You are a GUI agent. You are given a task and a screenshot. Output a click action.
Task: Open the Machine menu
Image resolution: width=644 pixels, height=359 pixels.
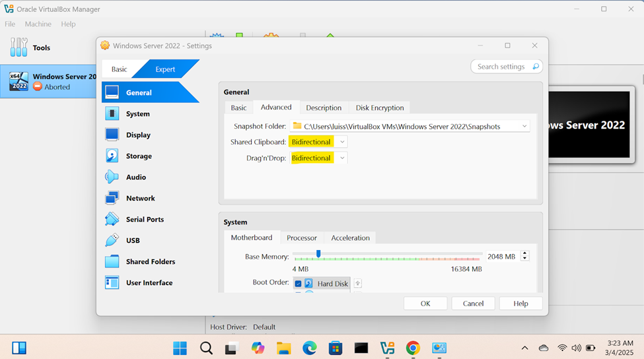click(38, 24)
